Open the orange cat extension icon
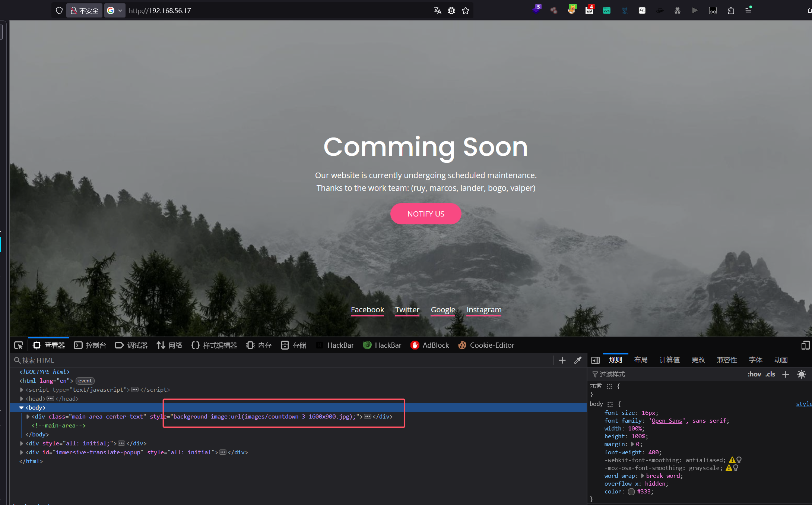Screen dimensions: 812x505 (572, 10)
